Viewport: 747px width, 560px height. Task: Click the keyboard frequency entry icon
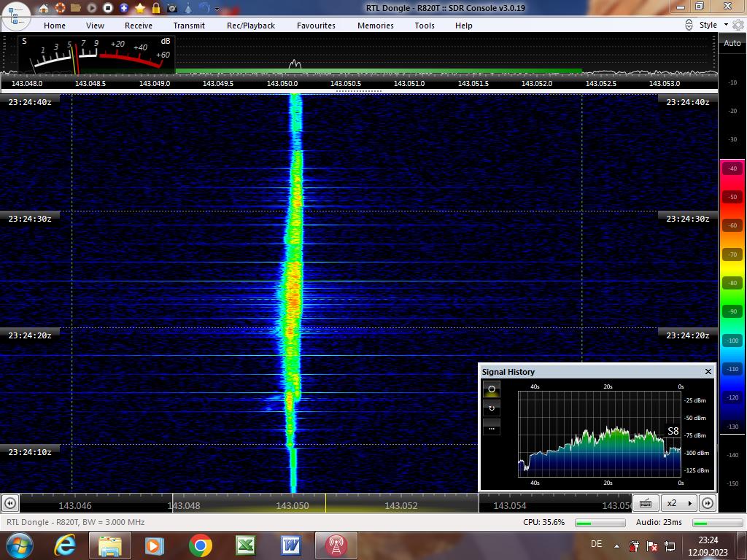646,503
